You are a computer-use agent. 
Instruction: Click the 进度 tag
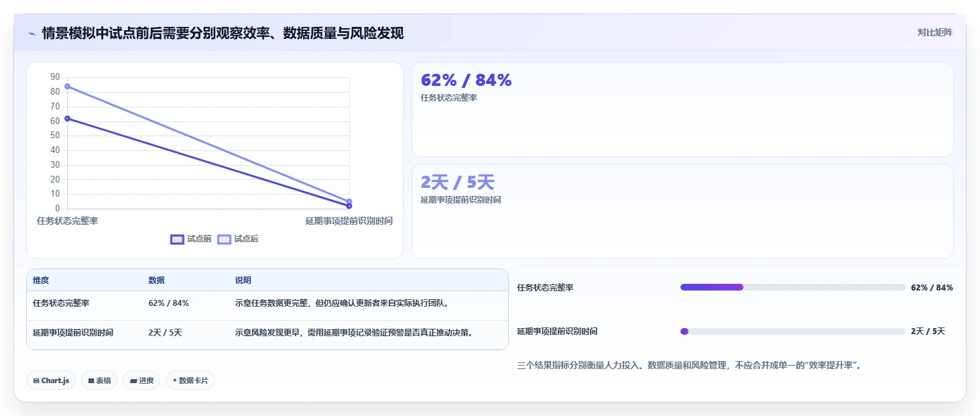(x=141, y=380)
